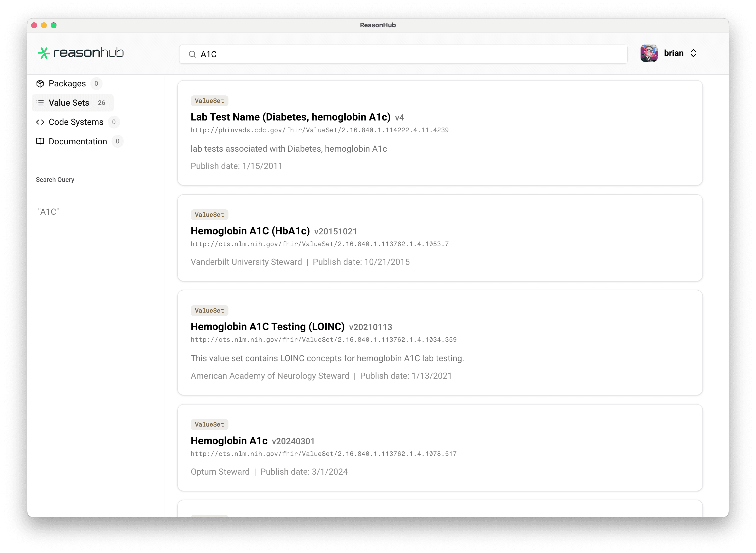Select the Packages icon in the sidebar

pos(40,83)
